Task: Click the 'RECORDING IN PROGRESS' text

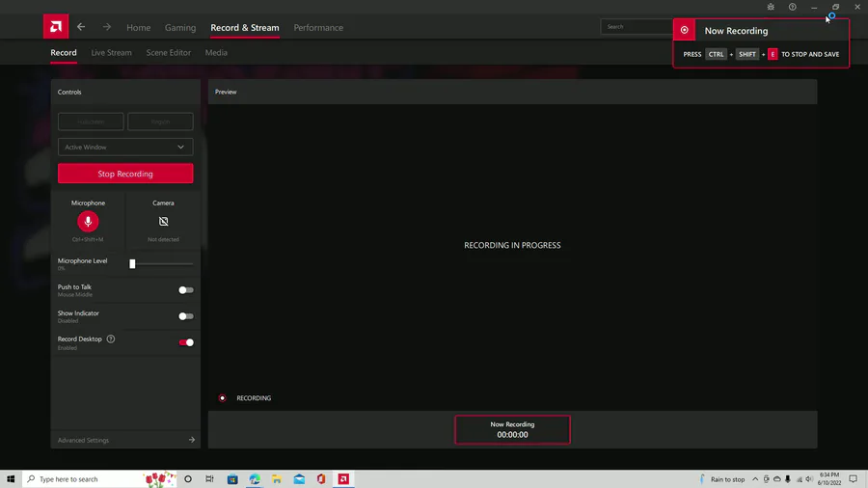Action: pyautogui.click(x=513, y=245)
